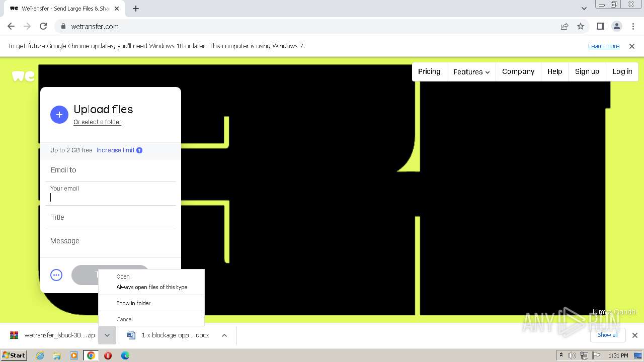This screenshot has width=644, height=362.
Task: Select Show in folder menu entry
Action: 151,303
